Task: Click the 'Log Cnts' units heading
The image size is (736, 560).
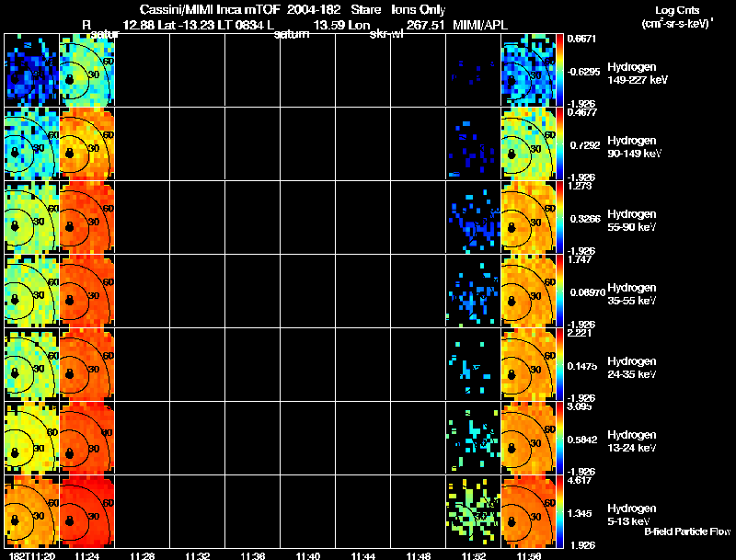Action: (x=677, y=10)
